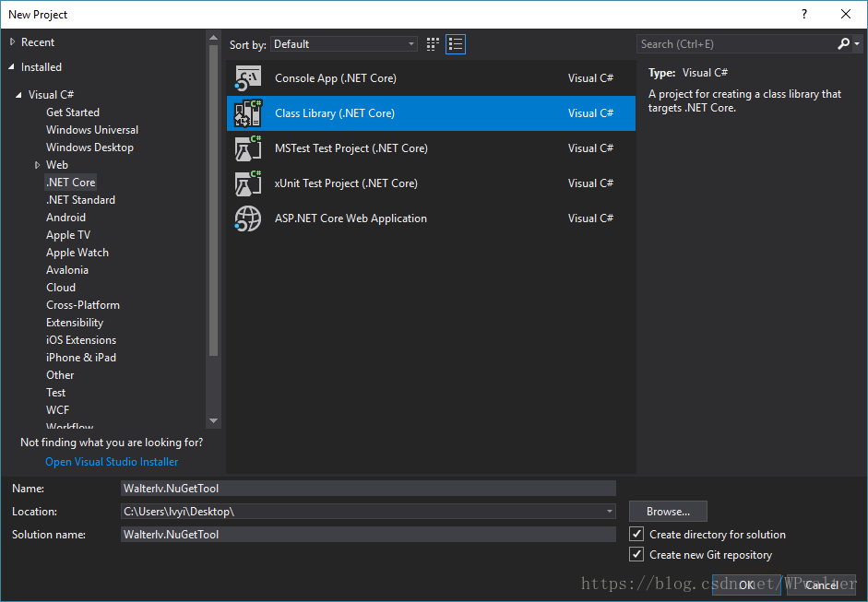The width and height of the screenshot is (868, 602).
Task: Click category tree scrollbar up arrow
Action: pyautogui.click(x=214, y=38)
